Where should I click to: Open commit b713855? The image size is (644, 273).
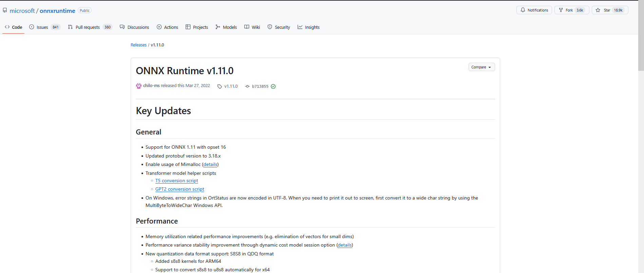(260, 86)
